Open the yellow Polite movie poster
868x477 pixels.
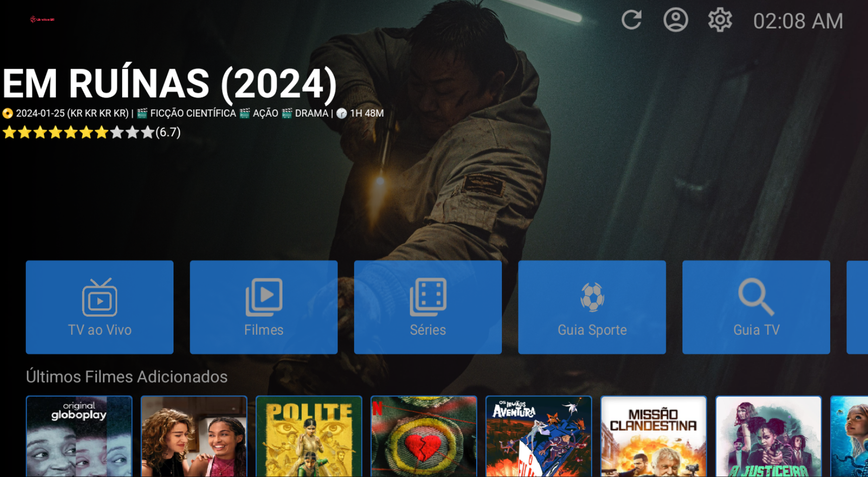[x=309, y=437]
